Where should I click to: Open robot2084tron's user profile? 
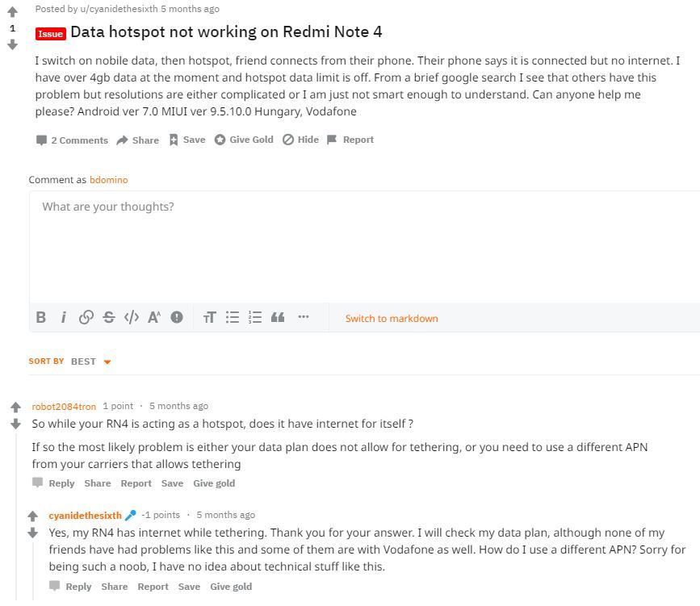[x=64, y=407]
